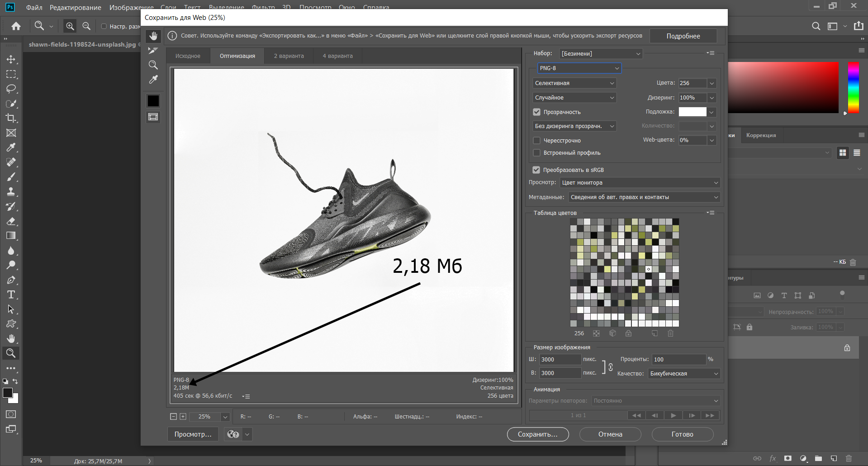
Task: Click the zoom out magnifier in options bar
Action: 86,26
